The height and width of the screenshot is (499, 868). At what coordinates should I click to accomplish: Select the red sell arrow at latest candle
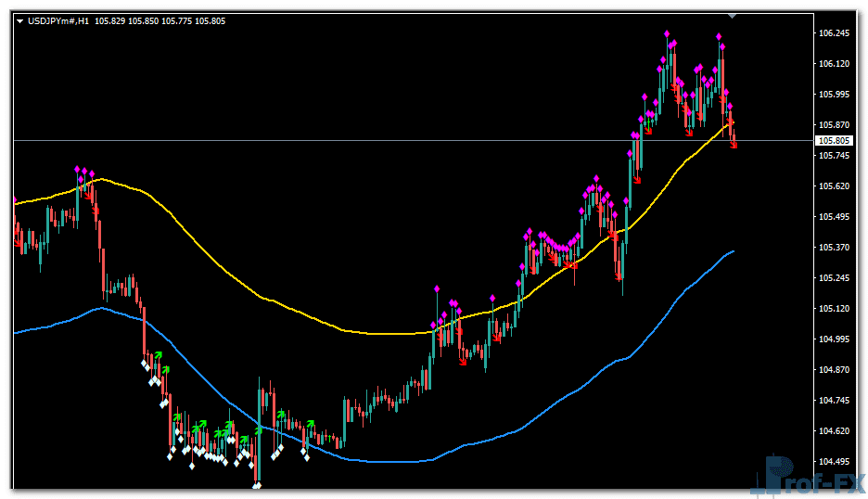pos(734,143)
